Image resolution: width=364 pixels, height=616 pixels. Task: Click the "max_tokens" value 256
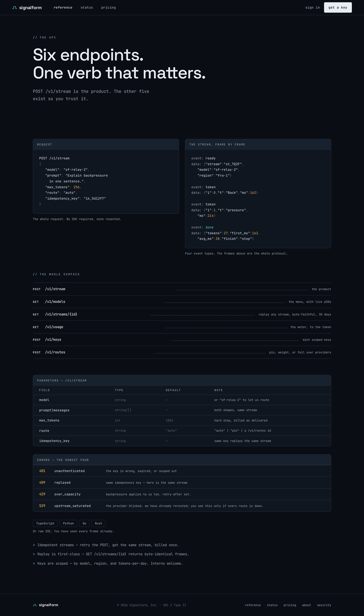(76, 187)
